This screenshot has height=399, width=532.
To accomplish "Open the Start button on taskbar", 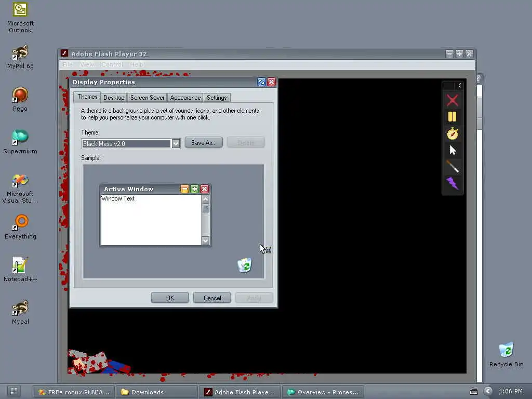I will coord(14,391).
